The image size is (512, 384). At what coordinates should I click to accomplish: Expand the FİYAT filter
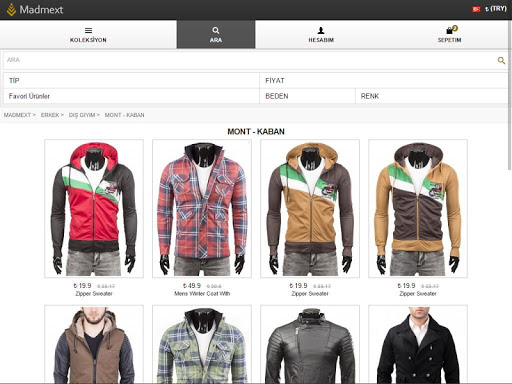(x=384, y=81)
